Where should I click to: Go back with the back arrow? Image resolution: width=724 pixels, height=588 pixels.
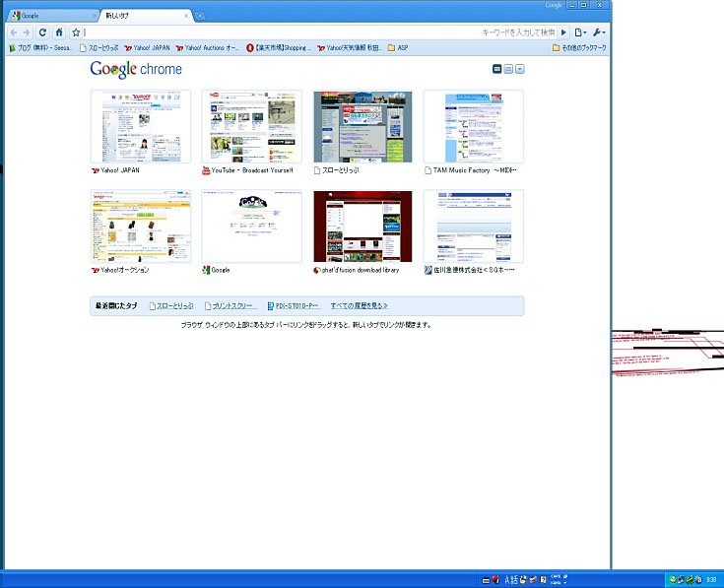[x=14, y=33]
